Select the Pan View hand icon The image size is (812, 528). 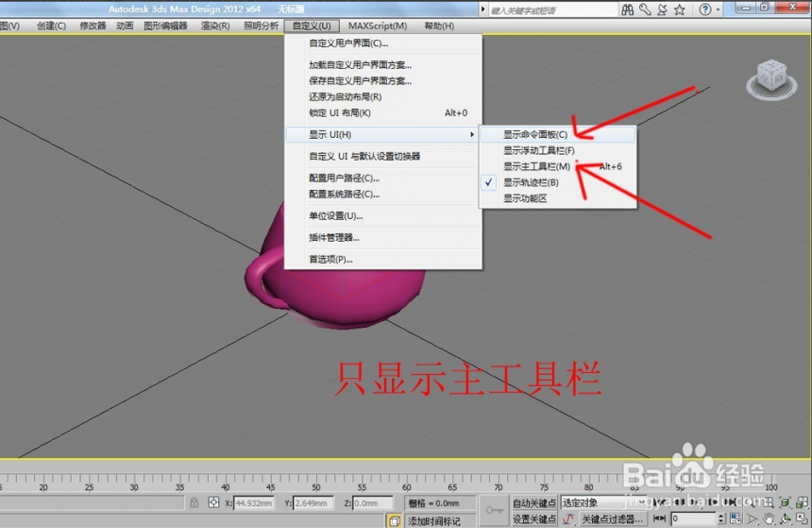tap(769, 519)
